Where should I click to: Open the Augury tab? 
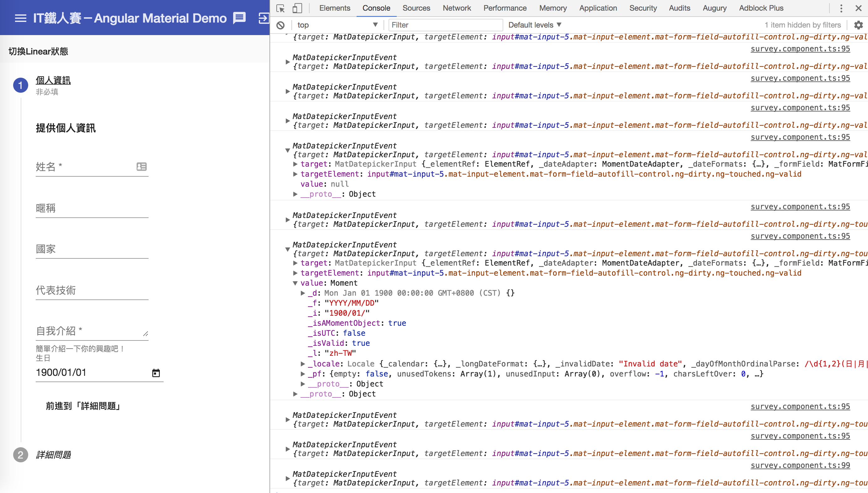tap(714, 8)
